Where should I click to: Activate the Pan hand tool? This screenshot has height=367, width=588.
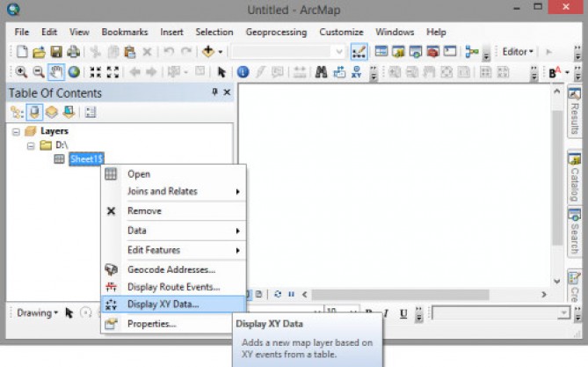coord(56,72)
